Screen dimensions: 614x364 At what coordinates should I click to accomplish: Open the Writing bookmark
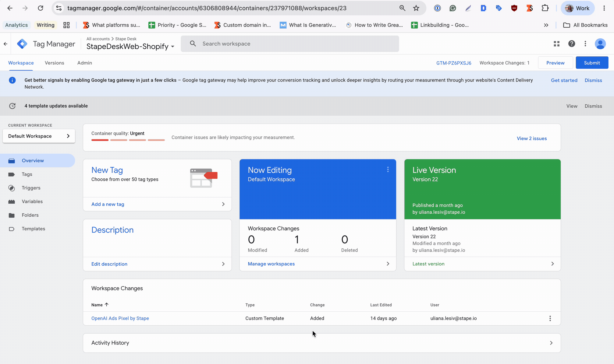pyautogui.click(x=45, y=25)
